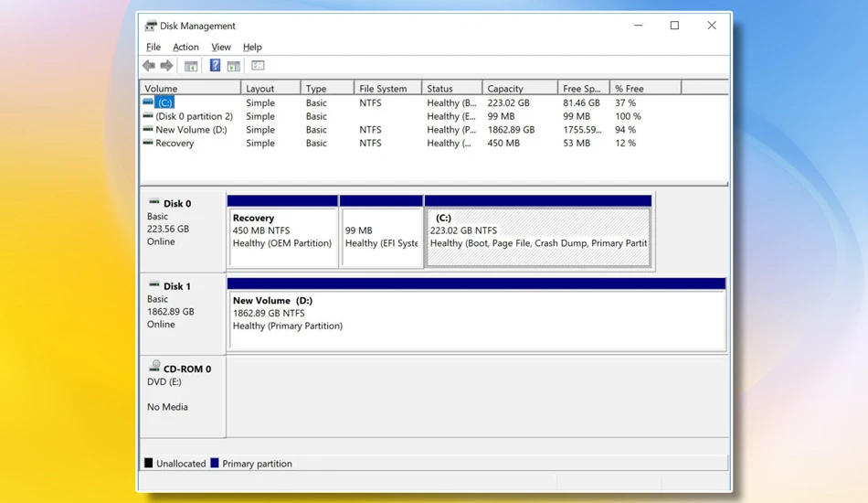Click the Properties checklist toolbar icon
This screenshot has height=503, width=868.
[x=258, y=65]
